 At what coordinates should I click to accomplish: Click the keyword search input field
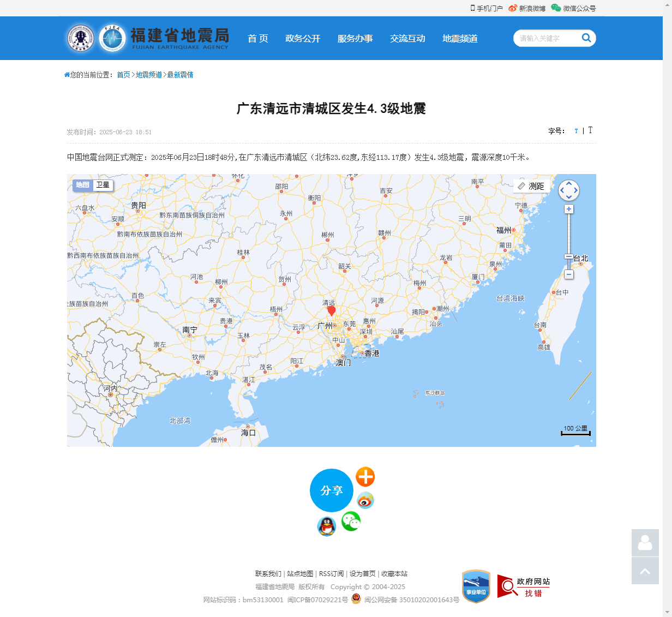[545, 38]
